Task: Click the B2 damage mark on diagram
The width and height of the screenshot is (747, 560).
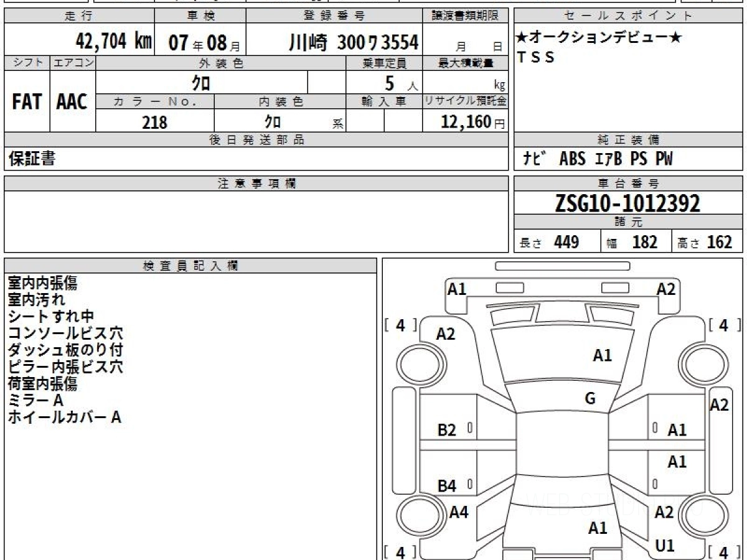Action: [x=447, y=430]
